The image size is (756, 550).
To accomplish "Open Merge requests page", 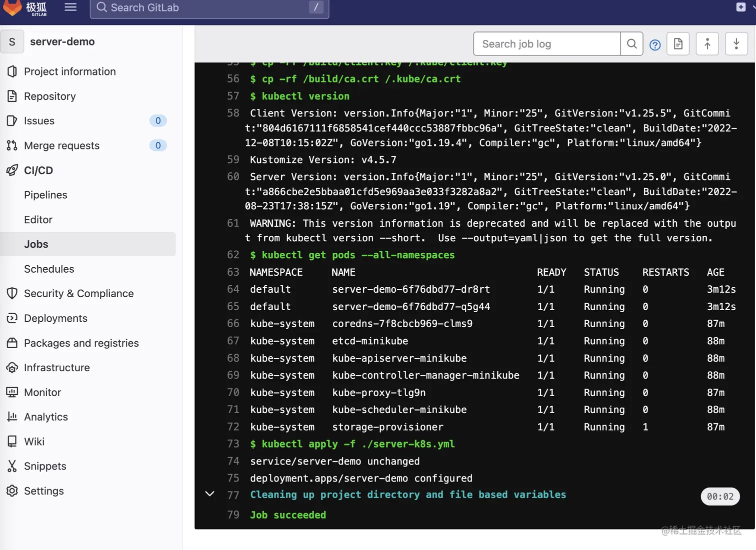I will (62, 145).
